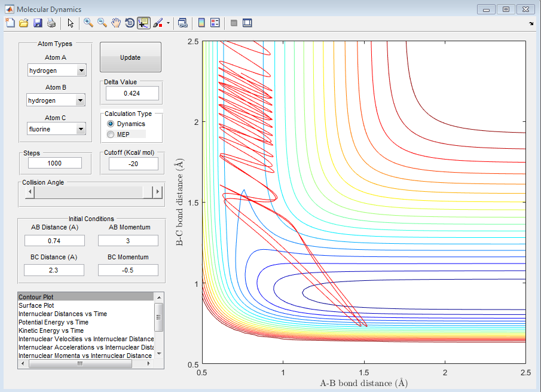Click the Steps input field
Viewport: 541px width, 392px height.
coord(54,163)
